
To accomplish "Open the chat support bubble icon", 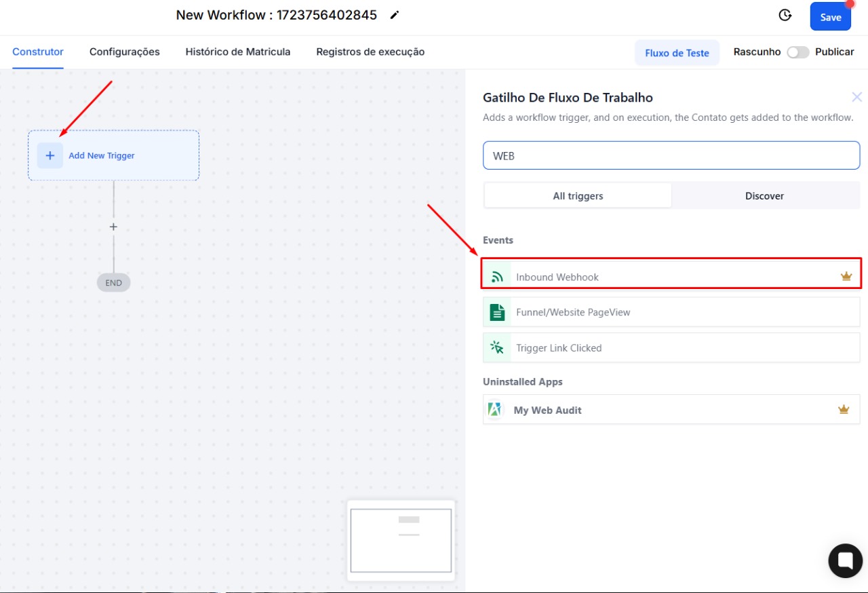I will tap(845, 560).
